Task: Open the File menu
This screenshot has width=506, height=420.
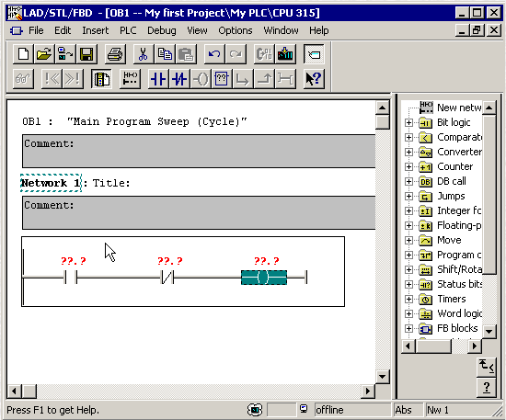Action: pos(36,30)
